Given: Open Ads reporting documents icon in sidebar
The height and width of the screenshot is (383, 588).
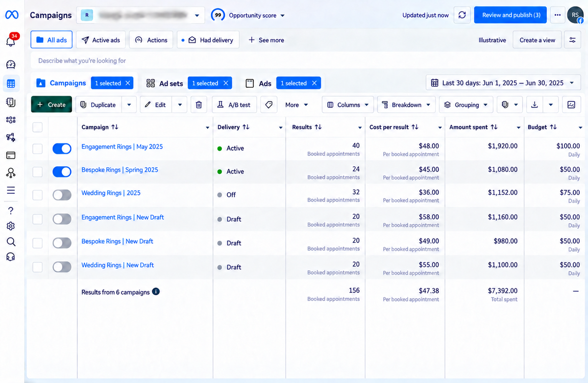Looking at the screenshot, I should tap(11, 102).
